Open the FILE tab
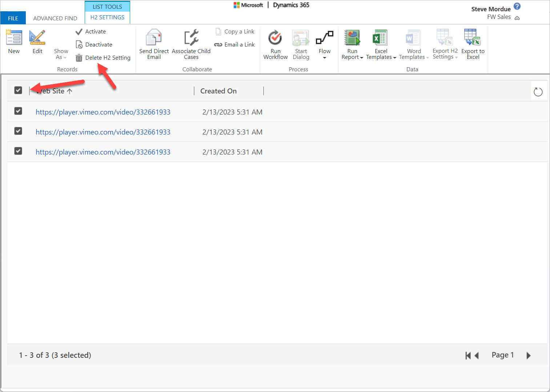Viewport: 550px width, 392px height. 13,18
